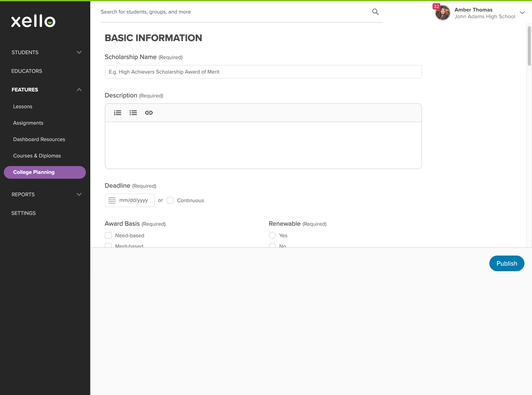Image resolution: width=532 pixels, height=395 pixels.
Task: Open Reports in the sidebar
Action: click(x=23, y=194)
